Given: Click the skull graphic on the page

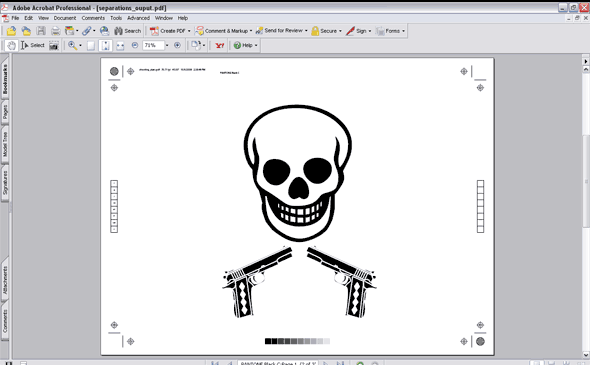Looking at the screenshot, I should click(298, 173).
